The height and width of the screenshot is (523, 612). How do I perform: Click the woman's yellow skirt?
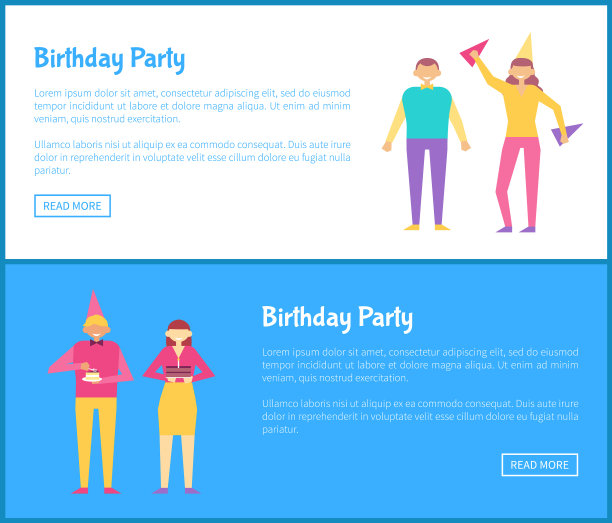pos(178,408)
